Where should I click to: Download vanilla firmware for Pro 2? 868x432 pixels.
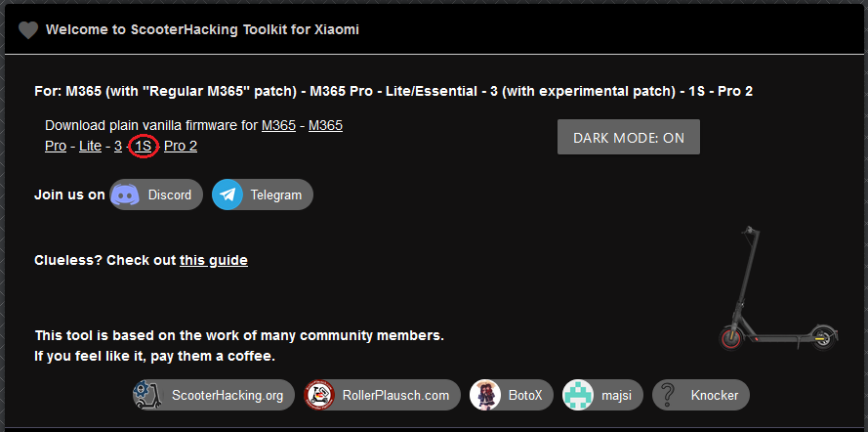[x=181, y=146]
